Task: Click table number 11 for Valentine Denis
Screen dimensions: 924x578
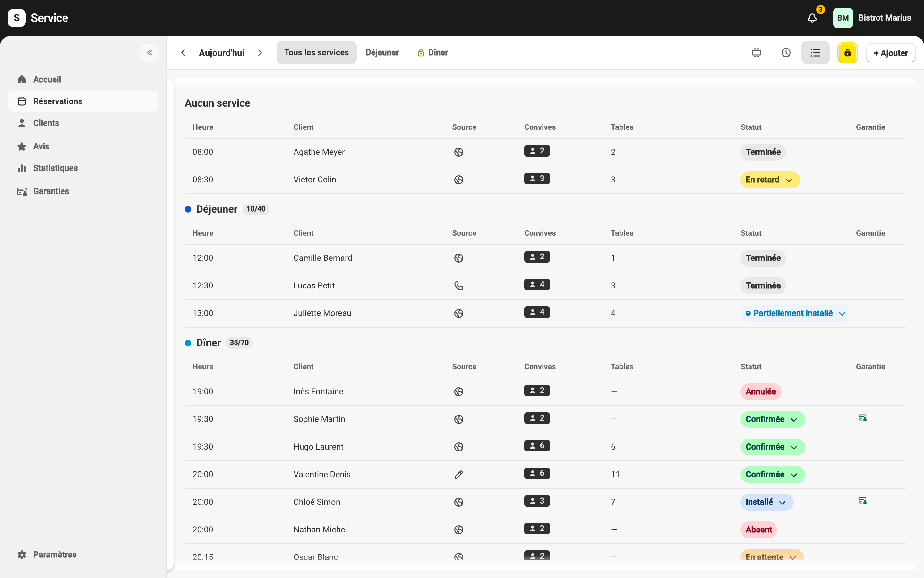Action: 615,474
